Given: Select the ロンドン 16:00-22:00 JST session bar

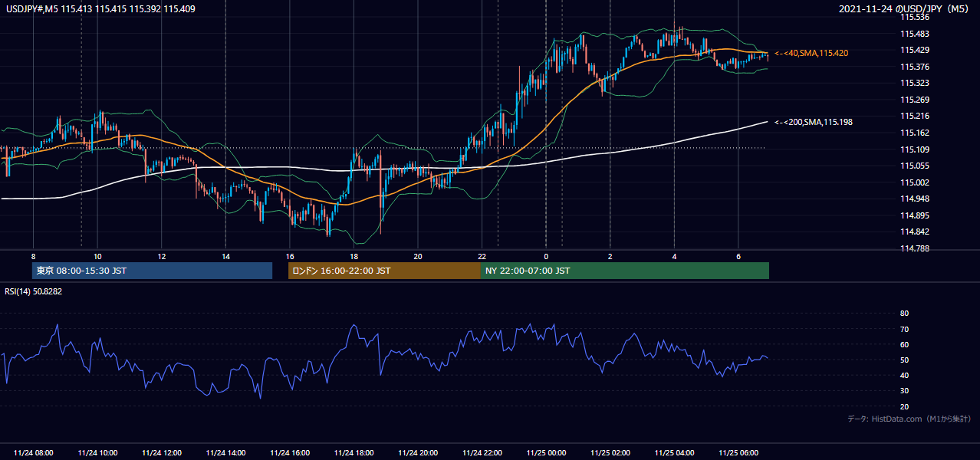Looking at the screenshot, I should click(x=384, y=271).
